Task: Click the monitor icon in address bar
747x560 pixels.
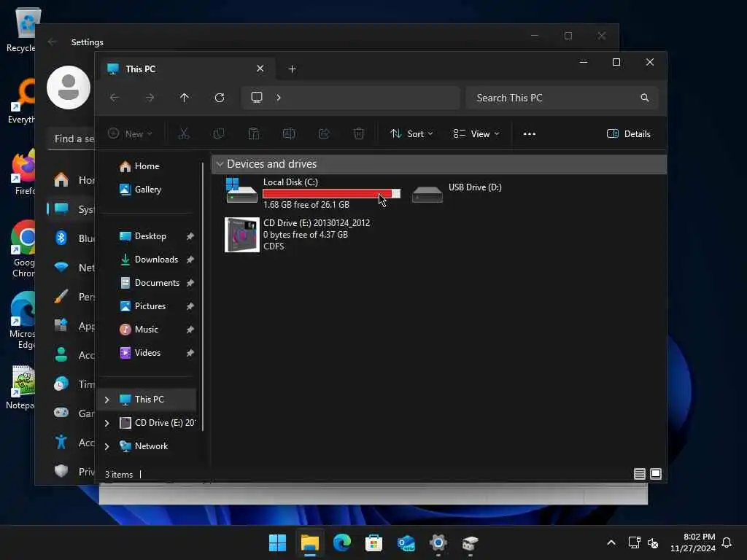Action: tap(257, 97)
